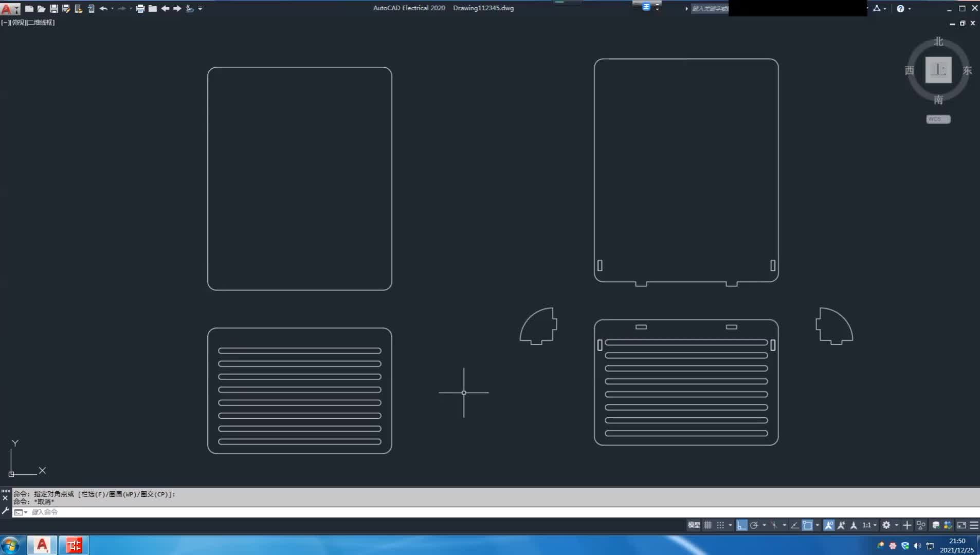Go to previous project drawing arrow
980x555 pixels.
pyautogui.click(x=165, y=8)
